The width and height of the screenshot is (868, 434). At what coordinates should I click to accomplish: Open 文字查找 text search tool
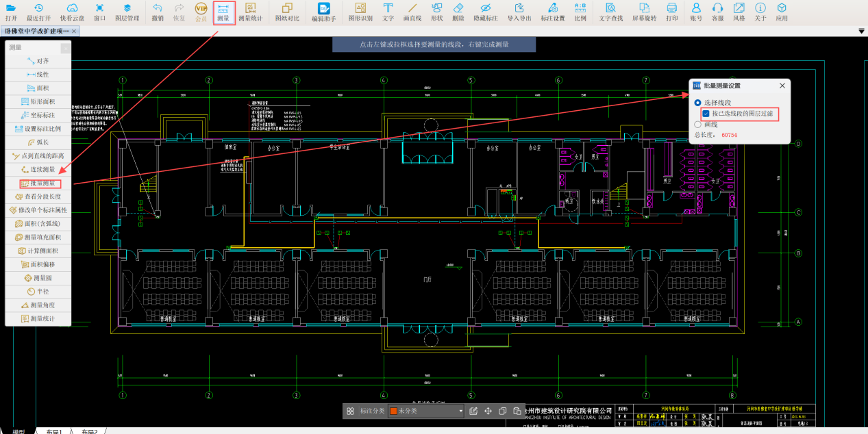(611, 12)
